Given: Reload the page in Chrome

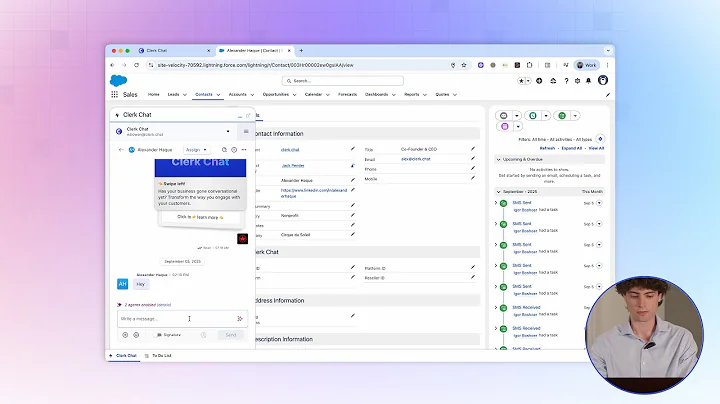Looking at the screenshot, I should tap(136, 65).
